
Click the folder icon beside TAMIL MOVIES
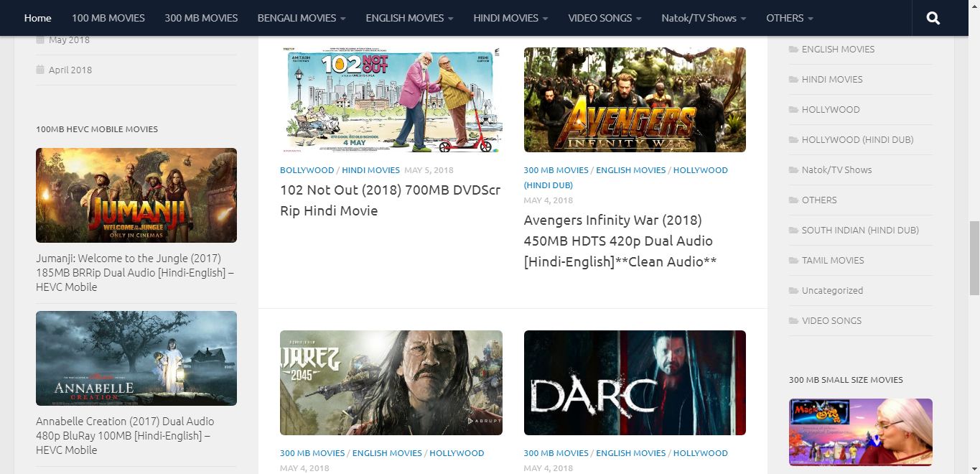[795, 260]
